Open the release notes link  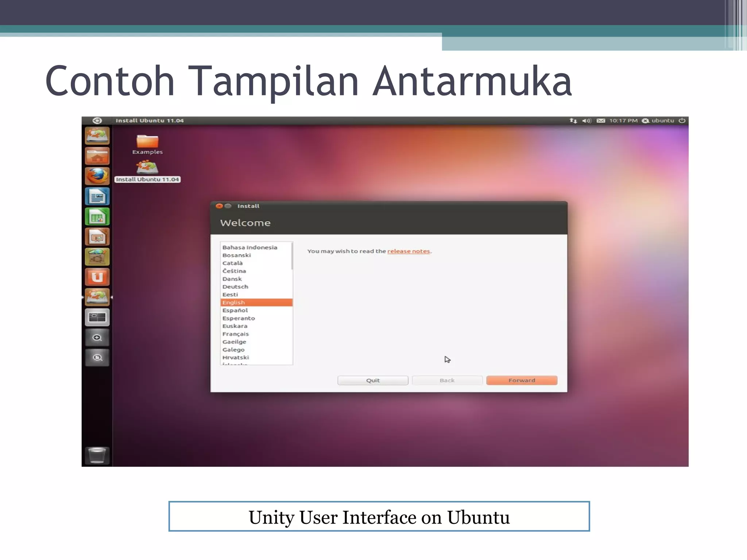coord(409,251)
